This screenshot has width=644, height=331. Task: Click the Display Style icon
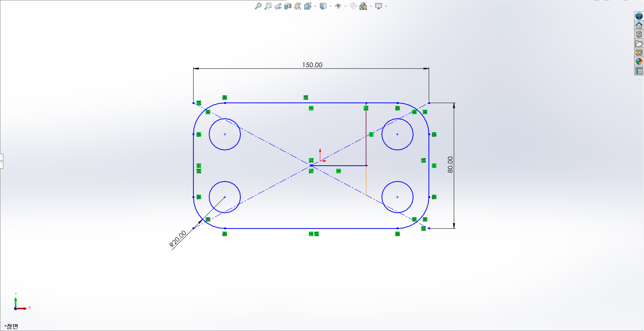point(323,6)
